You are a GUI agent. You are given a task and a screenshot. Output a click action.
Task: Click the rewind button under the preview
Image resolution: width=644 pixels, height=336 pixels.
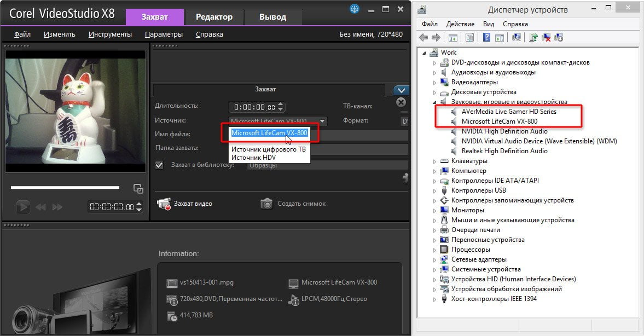[x=40, y=207]
